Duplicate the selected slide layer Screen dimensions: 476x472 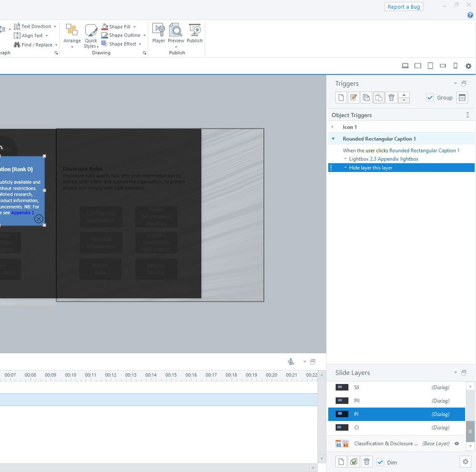[x=354, y=462]
